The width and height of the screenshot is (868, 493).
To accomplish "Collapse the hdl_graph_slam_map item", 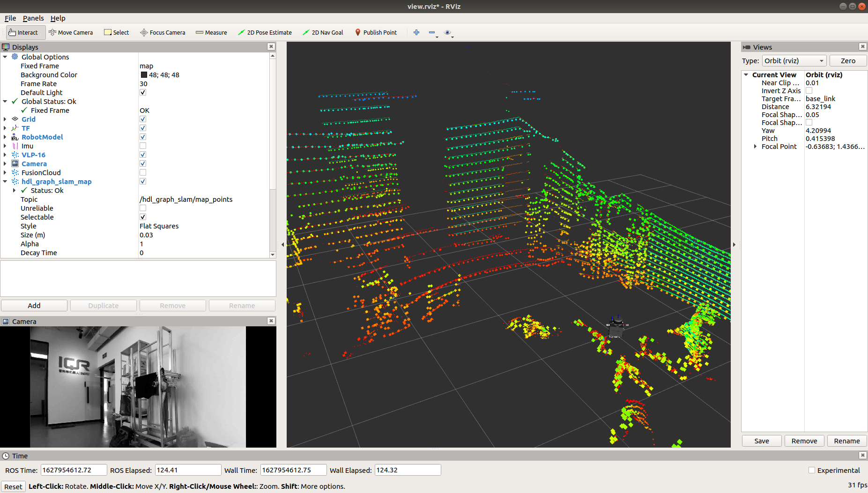I will [5, 181].
